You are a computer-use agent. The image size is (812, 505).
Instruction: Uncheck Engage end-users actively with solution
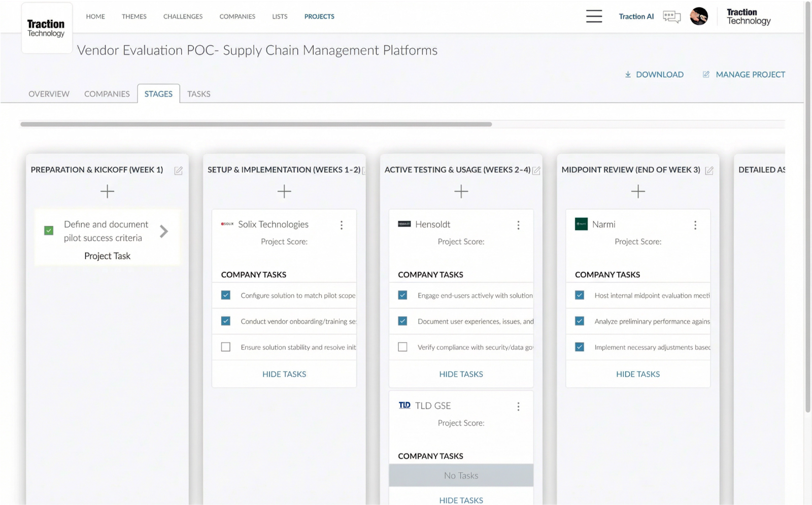[x=402, y=295]
